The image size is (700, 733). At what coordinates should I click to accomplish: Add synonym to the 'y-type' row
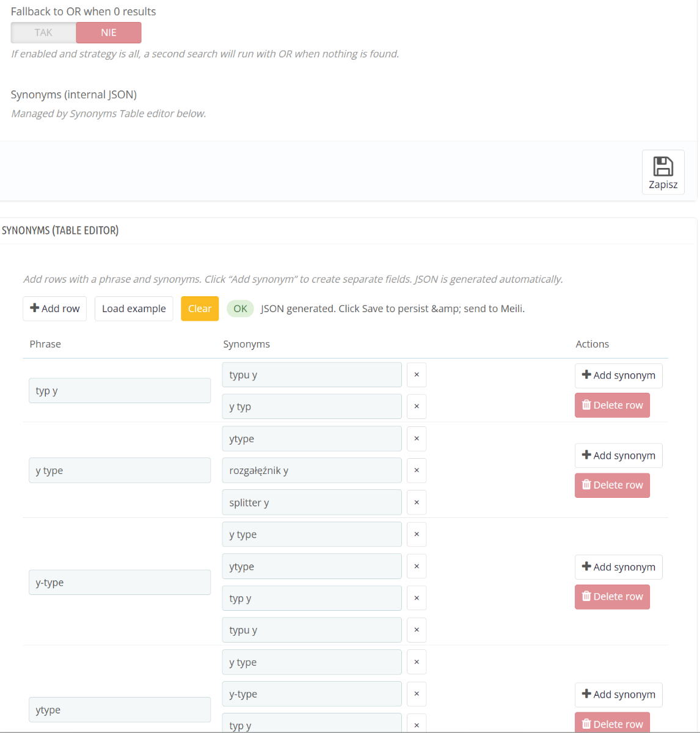click(x=618, y=567)
